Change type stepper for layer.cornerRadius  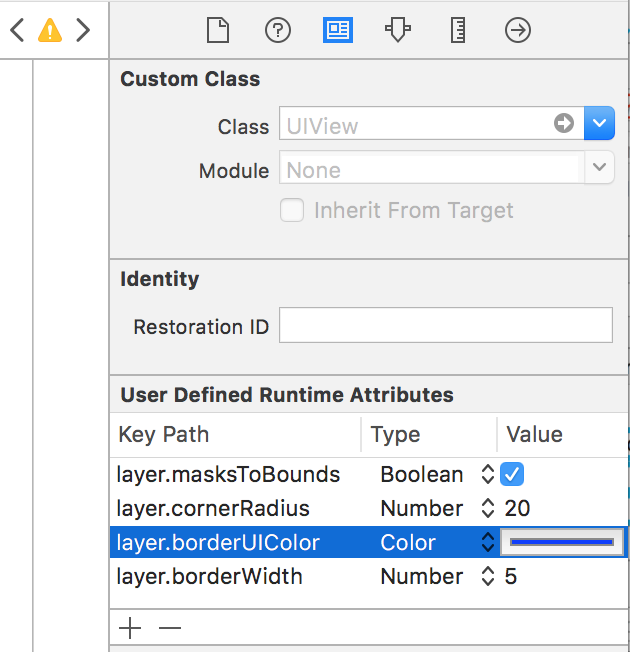(488, 508)
